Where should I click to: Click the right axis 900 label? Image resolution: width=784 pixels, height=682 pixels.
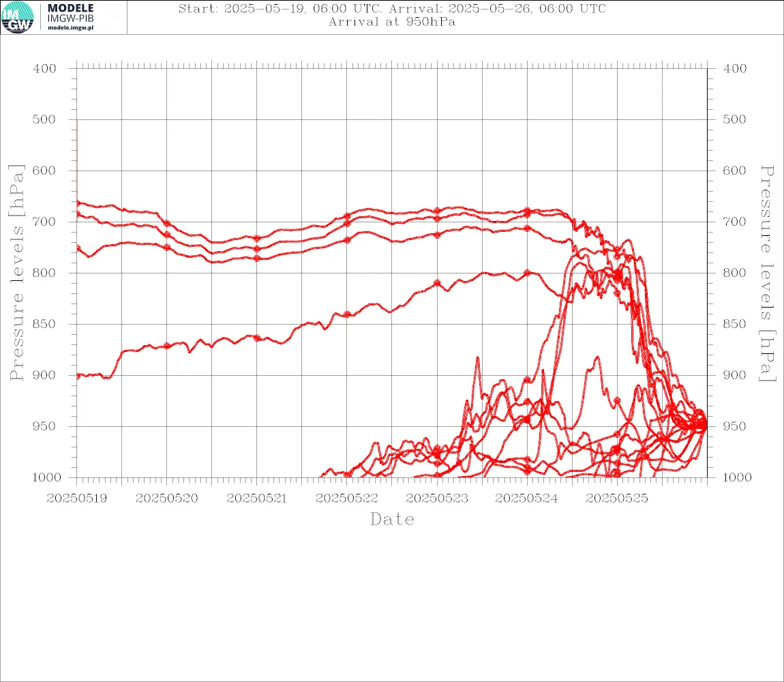click(734, 375)
